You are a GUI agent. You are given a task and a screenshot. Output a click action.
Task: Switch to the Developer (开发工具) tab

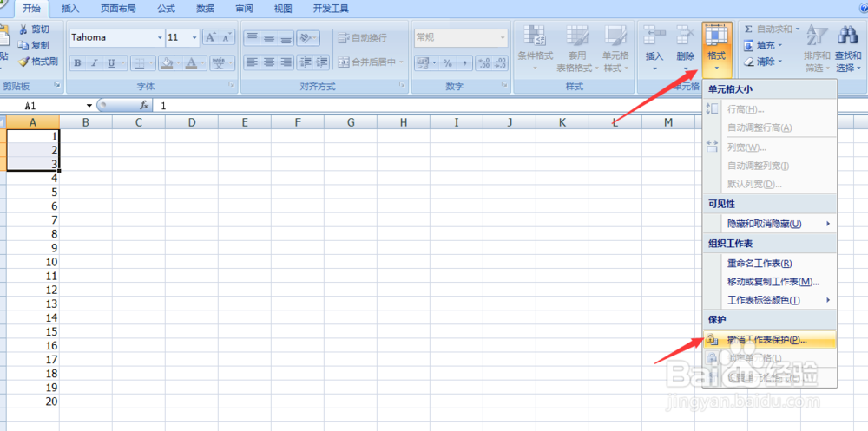coord(331,9)
